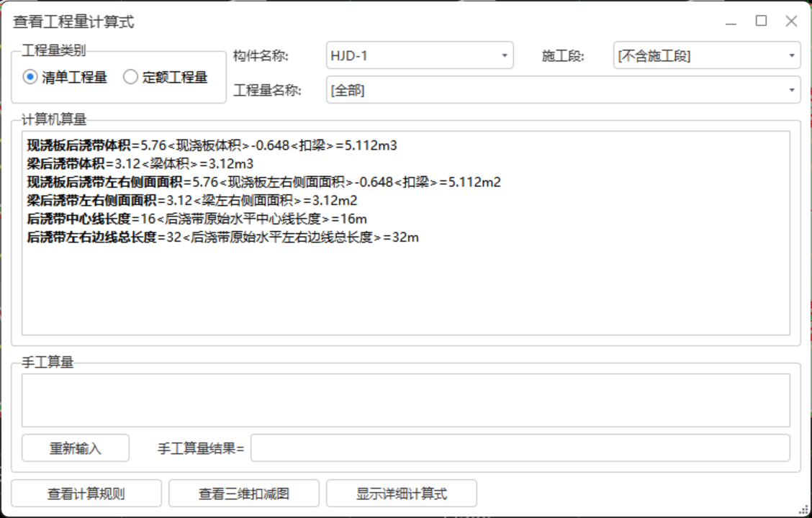Open the 构件名称 HJD-1 dropdown
Screen dimensions: 812x518
[x=420, y=55]
